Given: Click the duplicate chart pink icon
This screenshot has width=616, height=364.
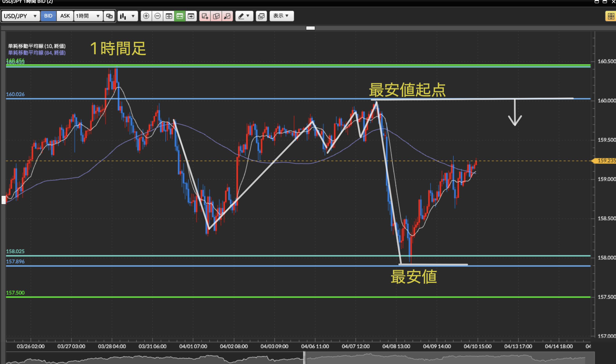Looking at the screenshot, I should (216, 16).
